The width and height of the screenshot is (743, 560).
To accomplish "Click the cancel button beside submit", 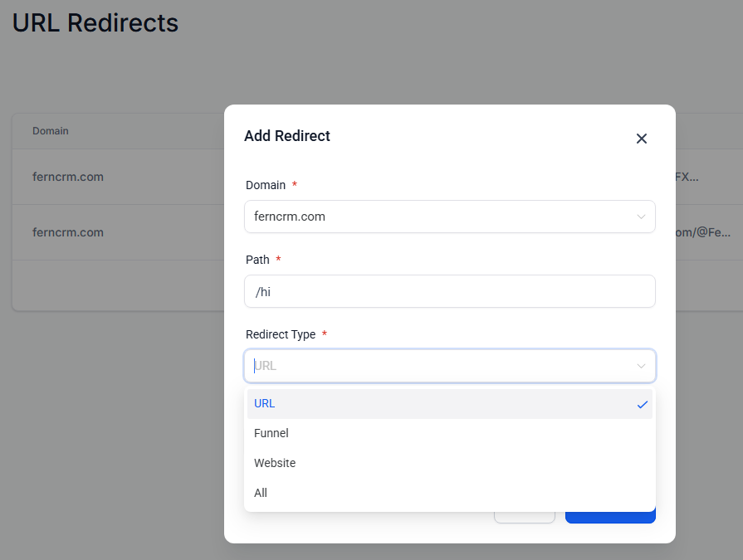I will point(525,514).
